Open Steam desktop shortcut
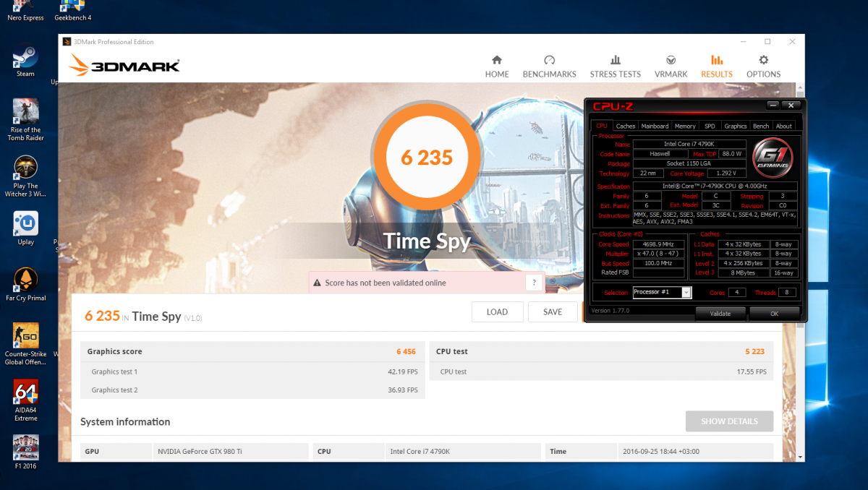The height and width of the screenshot is (490, 868). tap(25, 61)
